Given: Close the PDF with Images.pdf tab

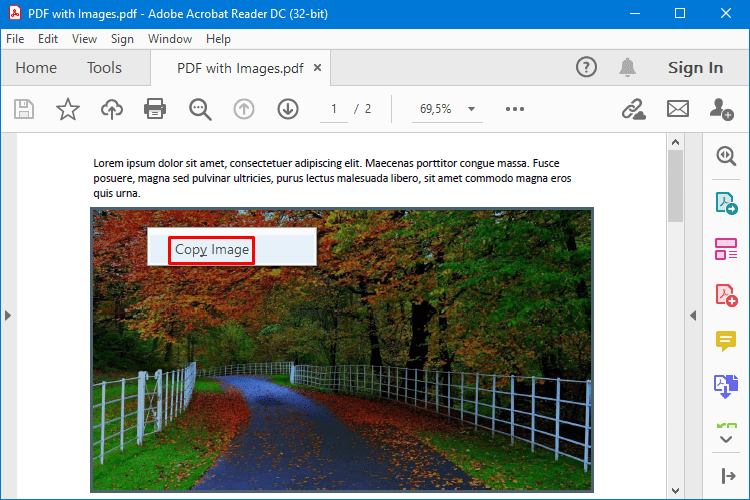Looking at the screenshot, I should 317,68.
